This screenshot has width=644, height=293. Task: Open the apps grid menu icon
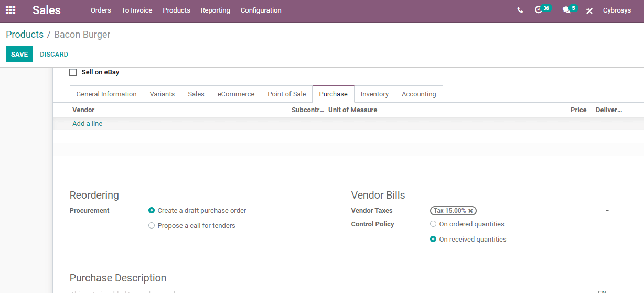tap(10, 10)
